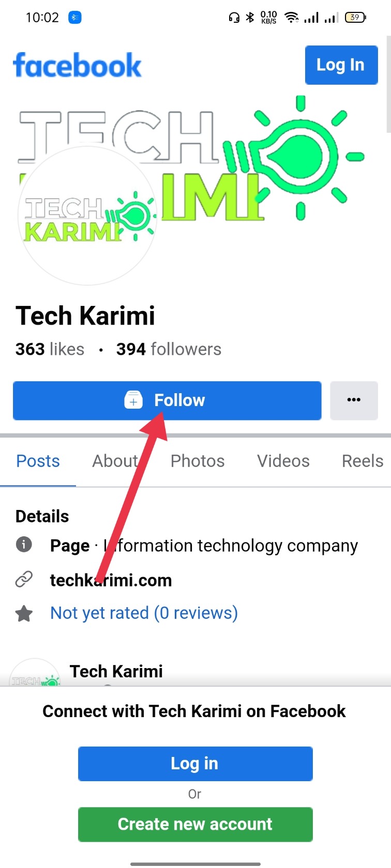Click the green Create new account button
391x868 pixels.
195,824
